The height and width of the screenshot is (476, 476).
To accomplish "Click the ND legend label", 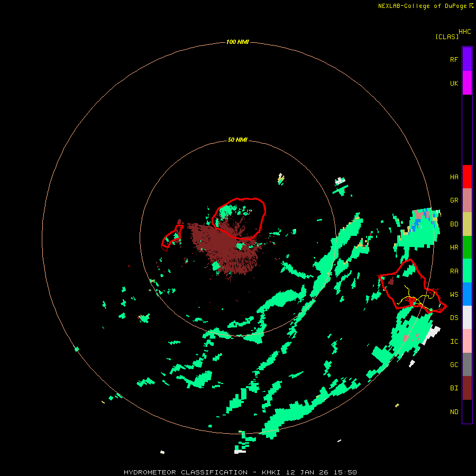I will point(454,411).
